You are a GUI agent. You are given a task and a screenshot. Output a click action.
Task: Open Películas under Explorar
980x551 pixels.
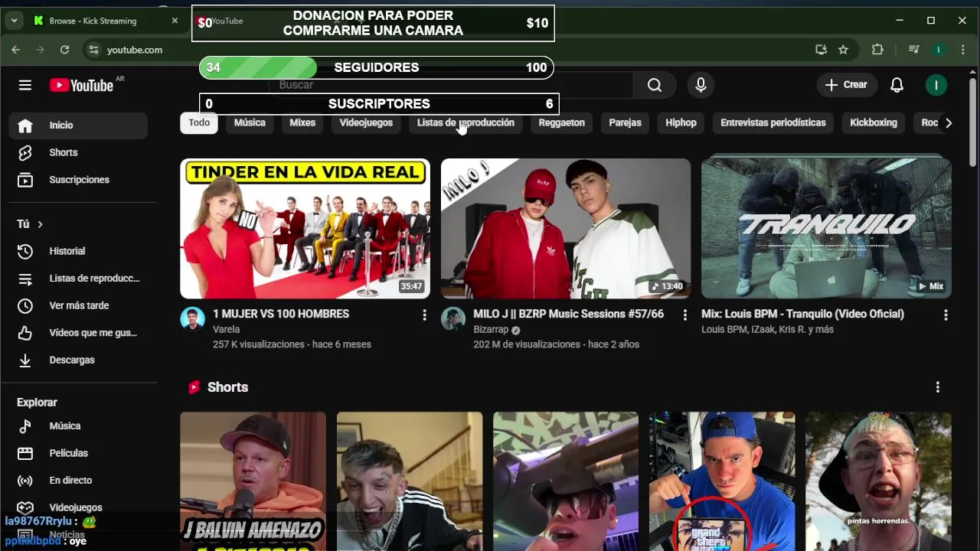point(78,453)
